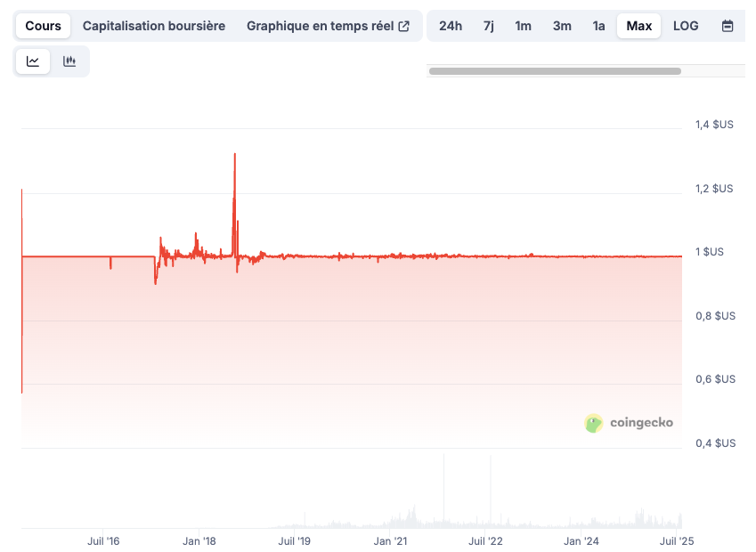Click the Jan '24 date label
This screenshot has width=756, height=552.
(581, 541)
